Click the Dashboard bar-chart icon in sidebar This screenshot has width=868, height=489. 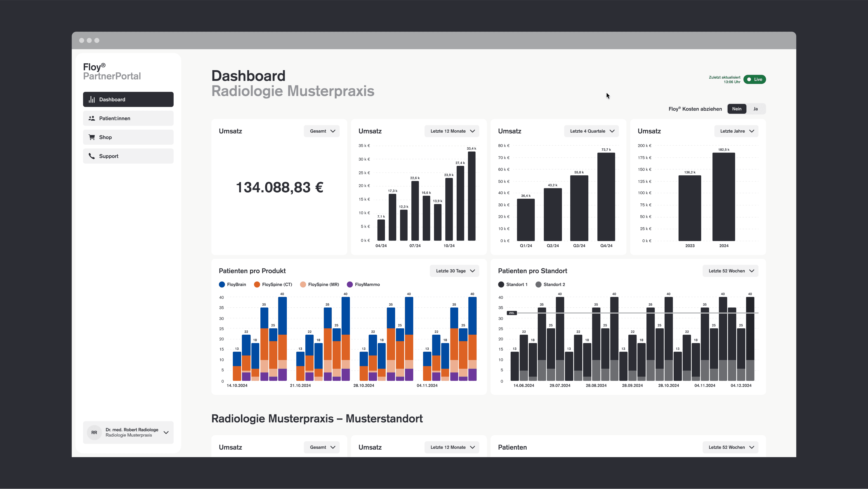point(92,100)
